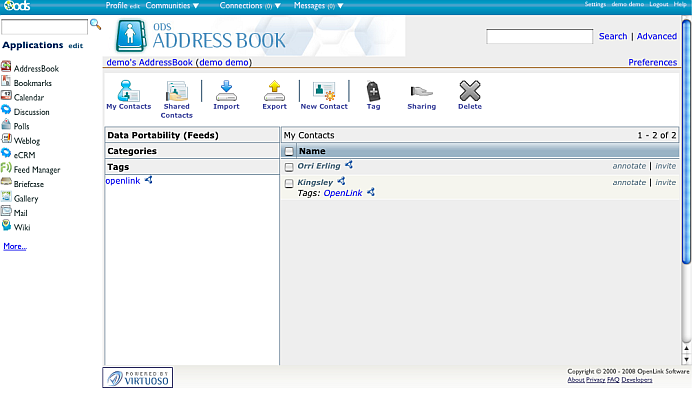Viewport: 700px width, 401px height.
Task: Click the Import contacts icon
Action: click(x=226, y=92)
